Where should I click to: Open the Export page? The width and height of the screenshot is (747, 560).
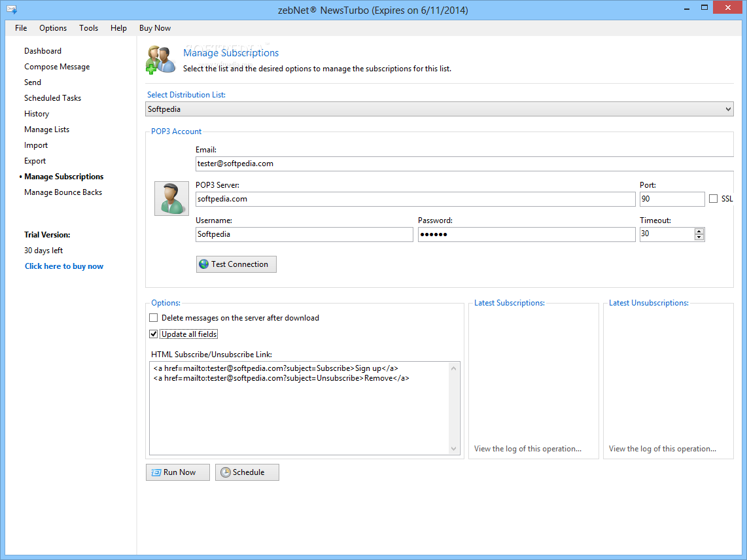pyautogui.click(x=35, y=161)
